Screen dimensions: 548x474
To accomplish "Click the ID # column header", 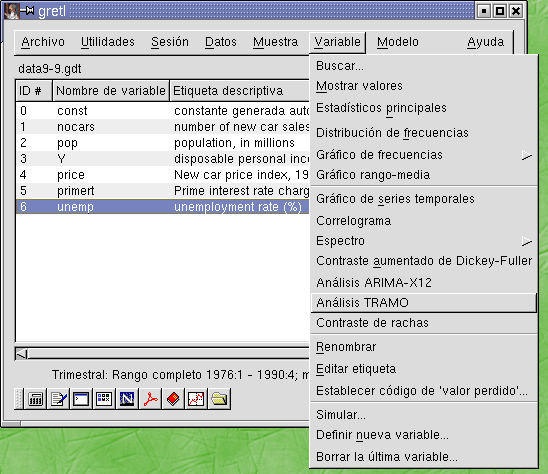I will (x=34, y=91).
